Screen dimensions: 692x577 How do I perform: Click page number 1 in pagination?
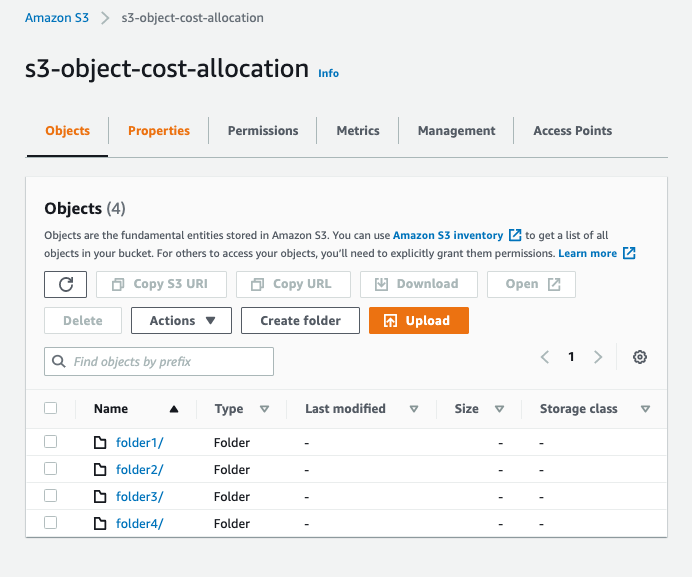coord(571,357)
